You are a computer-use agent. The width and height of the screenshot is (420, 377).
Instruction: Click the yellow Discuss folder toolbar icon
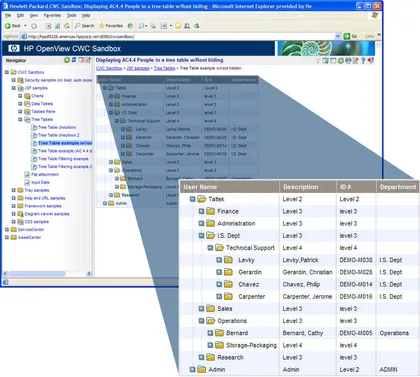pos(178,26)
